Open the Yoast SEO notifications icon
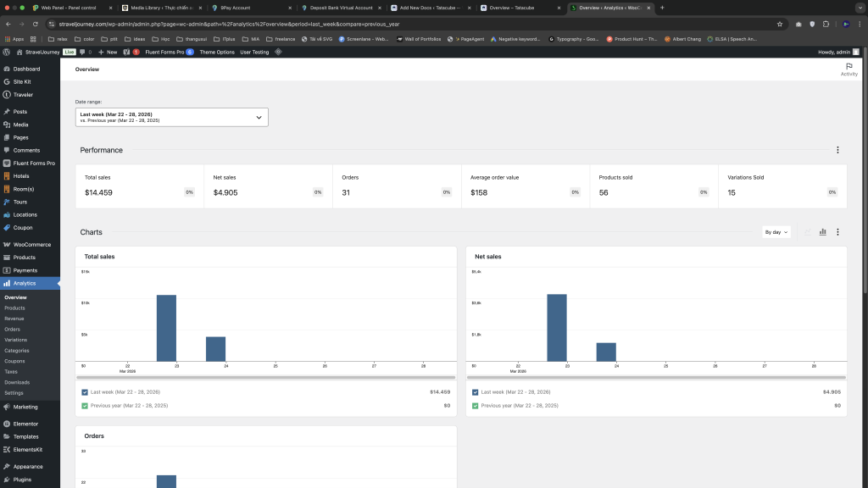 (127, 52)
